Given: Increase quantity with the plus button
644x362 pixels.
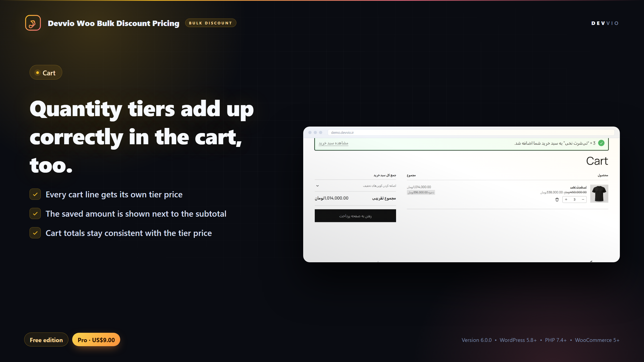Looking at the screenshot, I should (x=566, y=200).
